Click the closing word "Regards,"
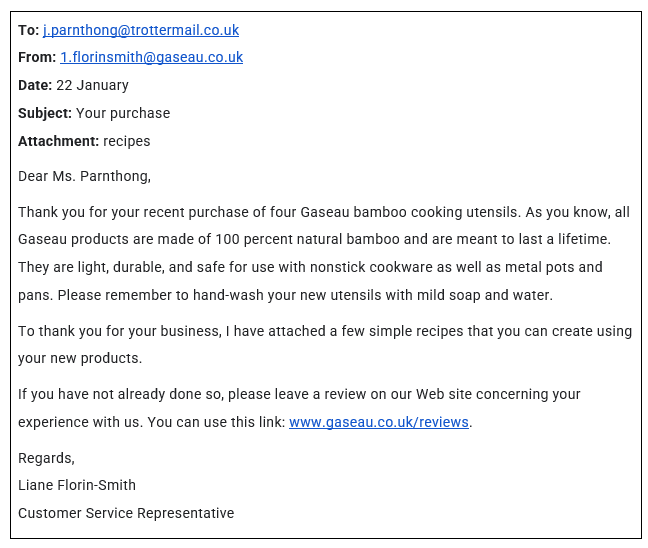Viewport: 648px width, 548px height. [46, 458]
